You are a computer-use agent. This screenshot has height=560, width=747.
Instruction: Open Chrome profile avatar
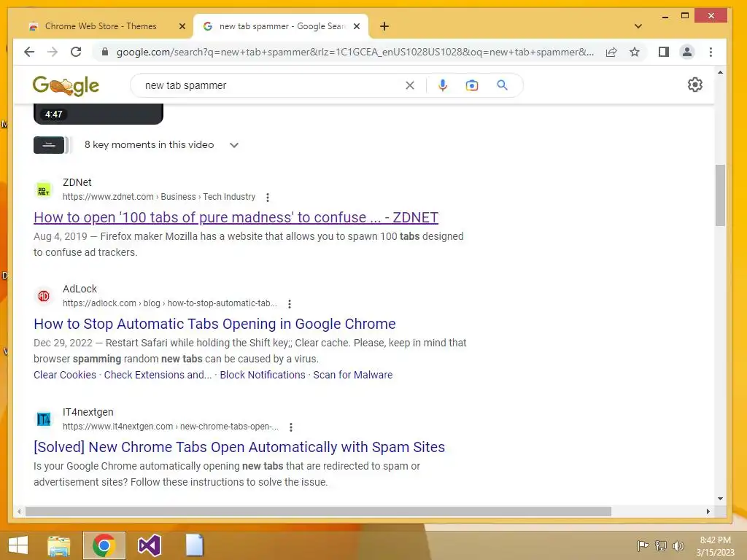point(687,52)
